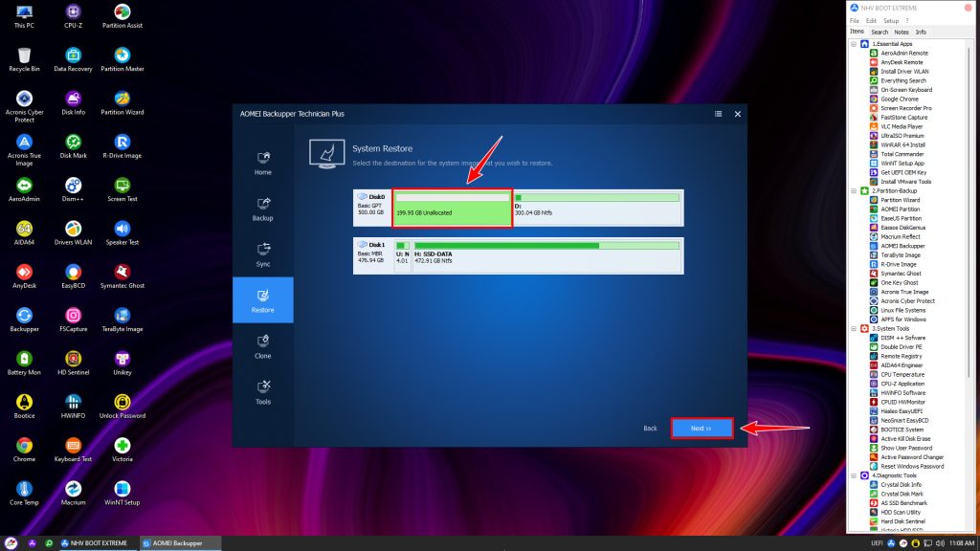Select CPU Temperature in the tree
Screen dimensions: 980x551
902,374
